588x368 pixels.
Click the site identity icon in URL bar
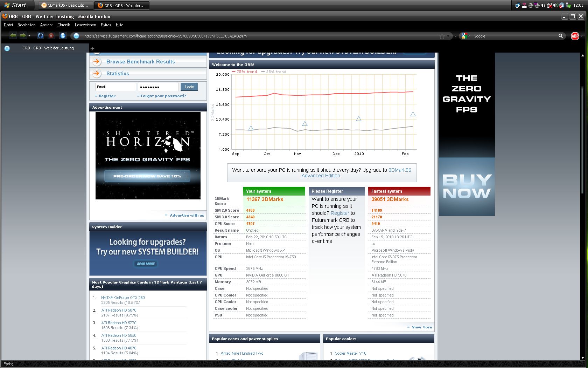(x=76, y=36)
